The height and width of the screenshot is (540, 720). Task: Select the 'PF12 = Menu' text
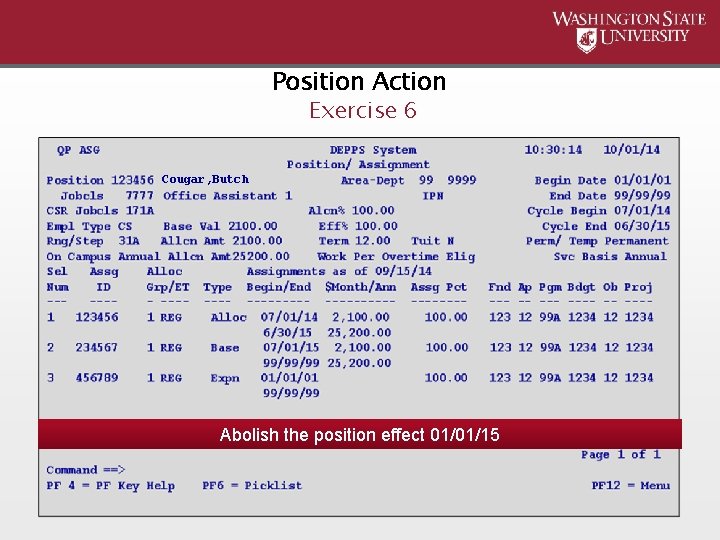[x=630, y=485]
